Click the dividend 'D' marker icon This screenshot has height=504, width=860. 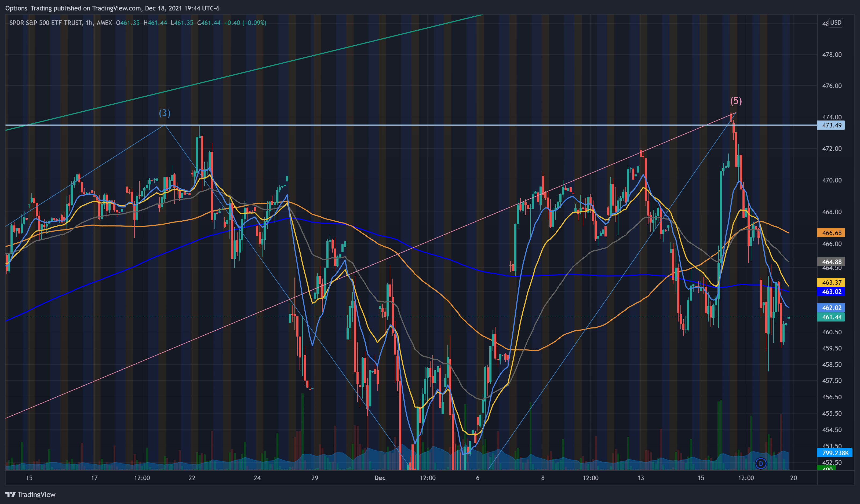[761, 463]
